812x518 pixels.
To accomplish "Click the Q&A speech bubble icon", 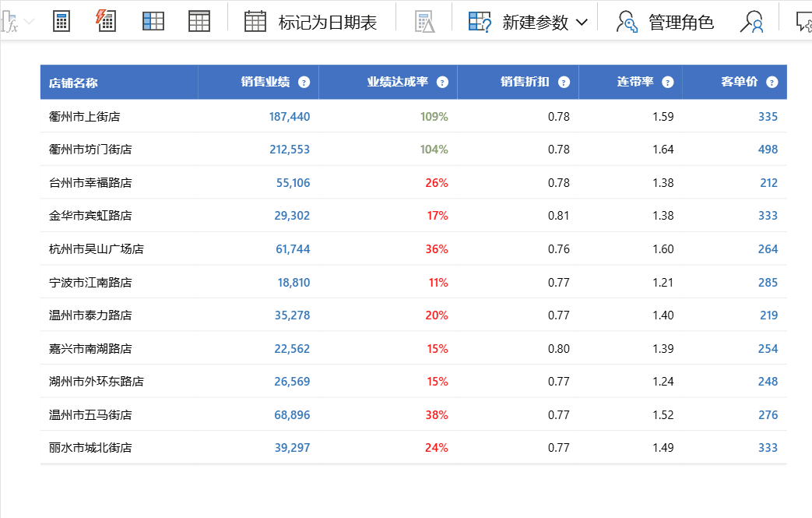I will coord(803,22).
